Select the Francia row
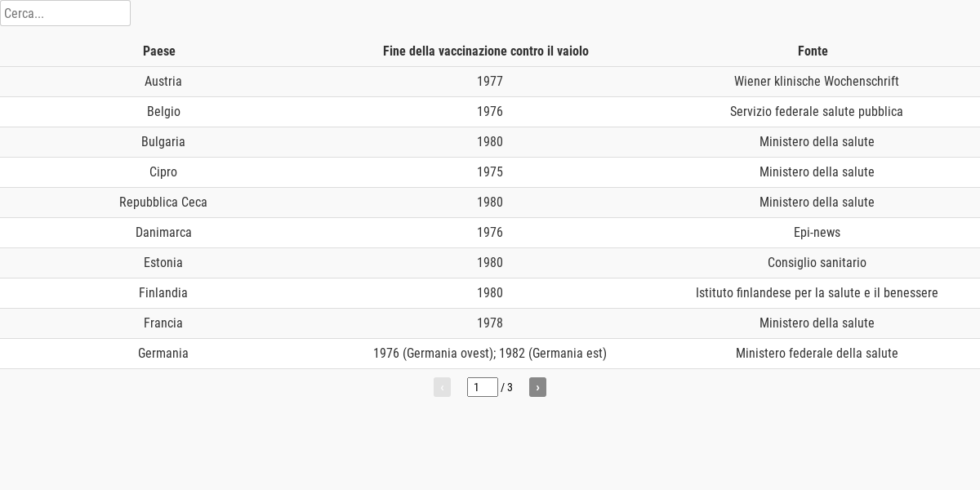The image size is (980, 490). click(490, 323)
